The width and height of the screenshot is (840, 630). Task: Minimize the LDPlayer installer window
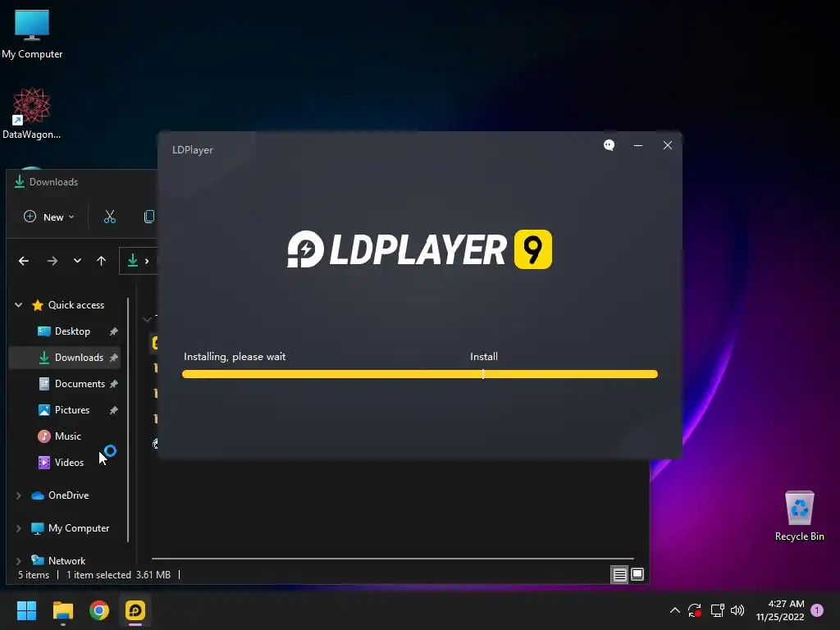[x=638, y=145]
